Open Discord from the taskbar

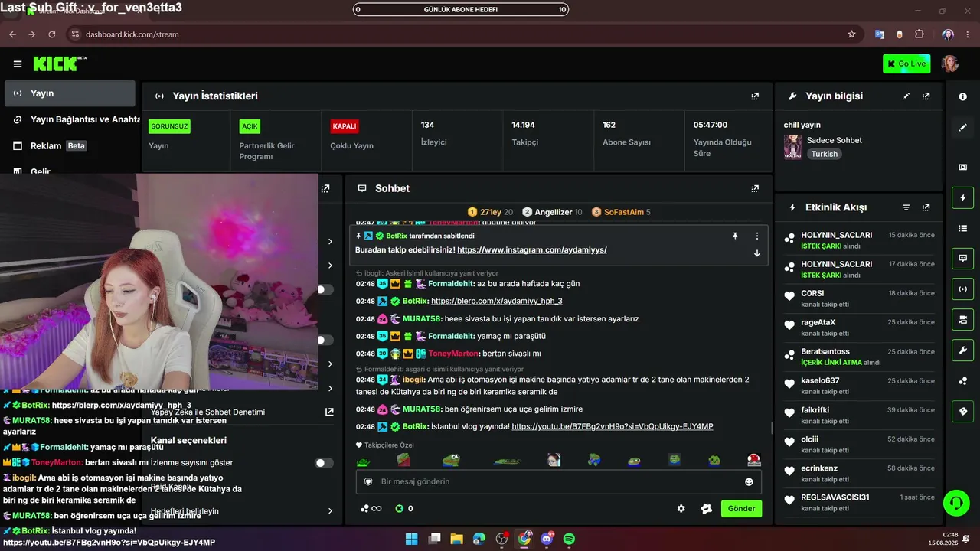(x=547, y=539)
